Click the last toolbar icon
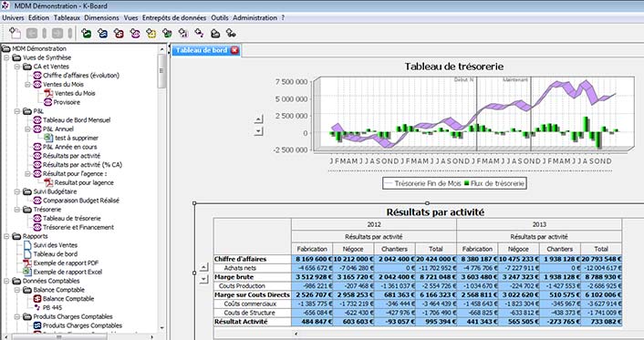Screen dimensions: 644x340 tap(231, 33)
